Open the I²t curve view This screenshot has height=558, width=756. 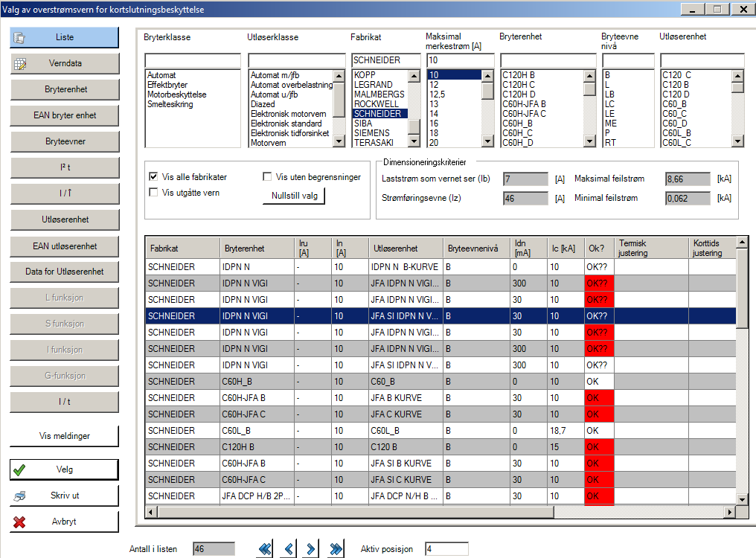pyautogui.click(x=65, y=167)
